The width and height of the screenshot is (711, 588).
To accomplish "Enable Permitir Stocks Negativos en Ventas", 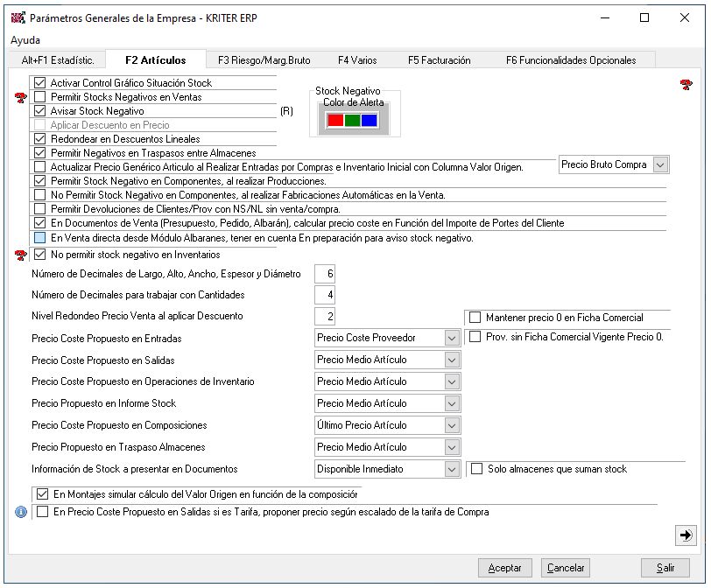I will tap(40, 97).
